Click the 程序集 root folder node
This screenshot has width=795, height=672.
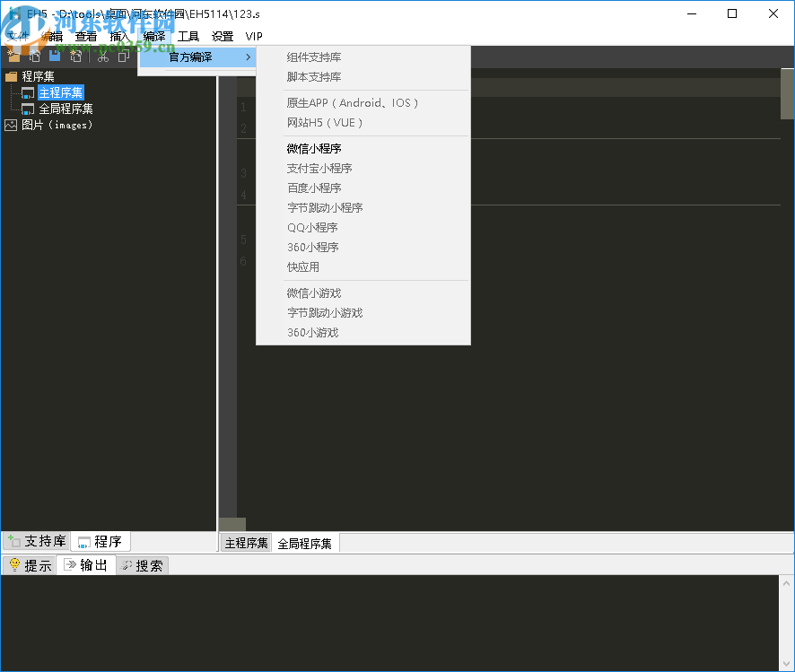click(38, 76)
